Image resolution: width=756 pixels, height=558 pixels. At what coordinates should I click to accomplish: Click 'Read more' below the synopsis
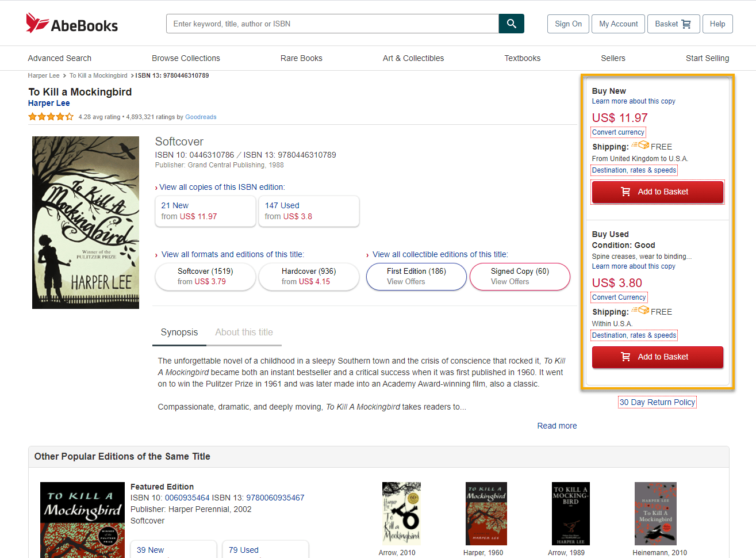point(557,426)
